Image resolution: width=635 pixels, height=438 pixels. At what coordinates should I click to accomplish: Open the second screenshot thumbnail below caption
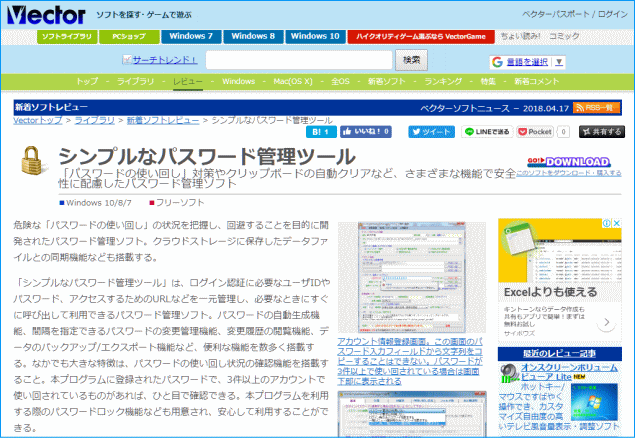coord(412,414)
